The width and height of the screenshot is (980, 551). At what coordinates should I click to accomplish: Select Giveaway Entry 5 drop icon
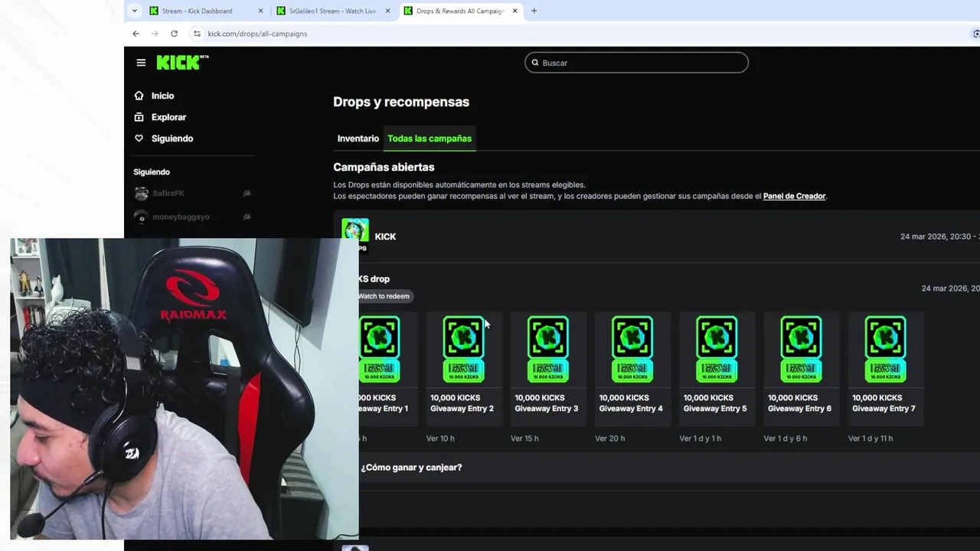click(717, 349)
